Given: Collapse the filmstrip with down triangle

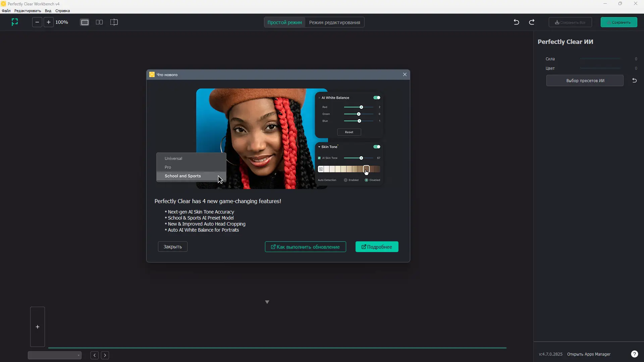Looking at the screenshot, I should coord(267,302).
